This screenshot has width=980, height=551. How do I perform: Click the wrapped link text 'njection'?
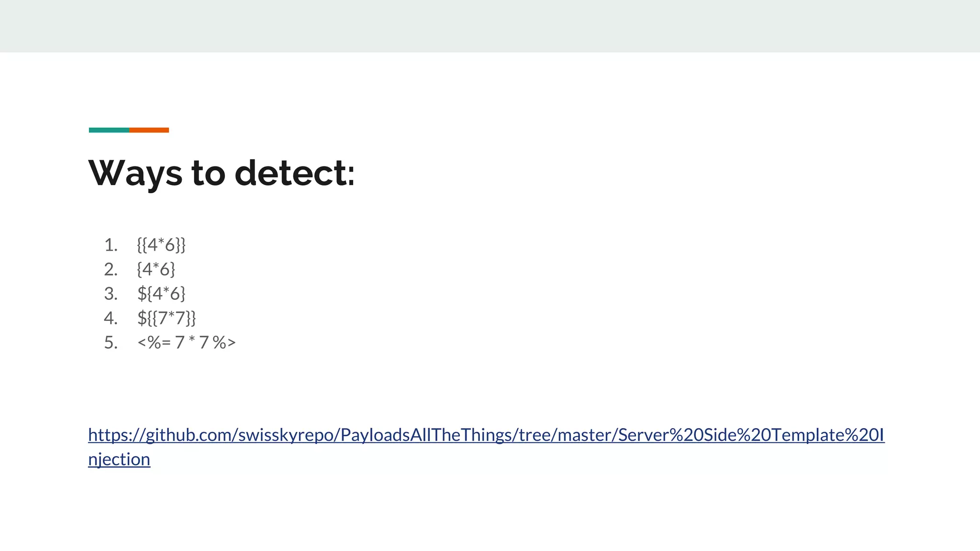click(119, 459)
